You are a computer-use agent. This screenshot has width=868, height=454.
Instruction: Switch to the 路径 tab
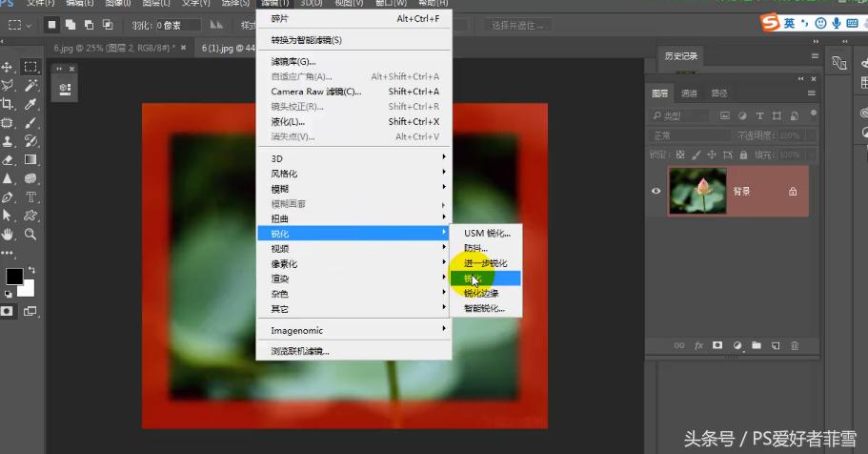[719, 93]
